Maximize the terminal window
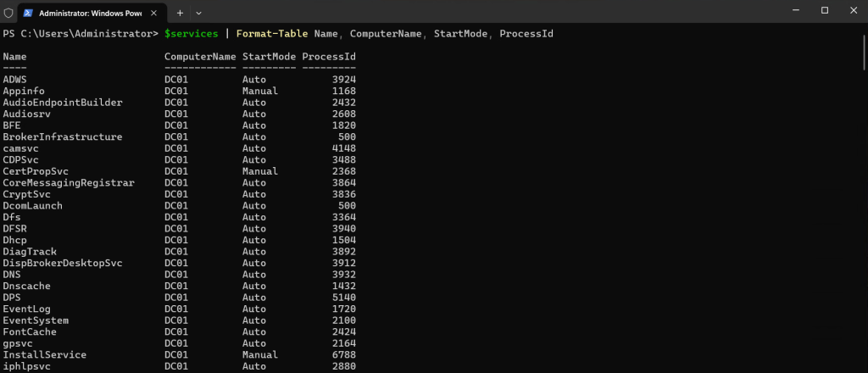The width and height of the screenshot is (868, 373). pos(824,10)
